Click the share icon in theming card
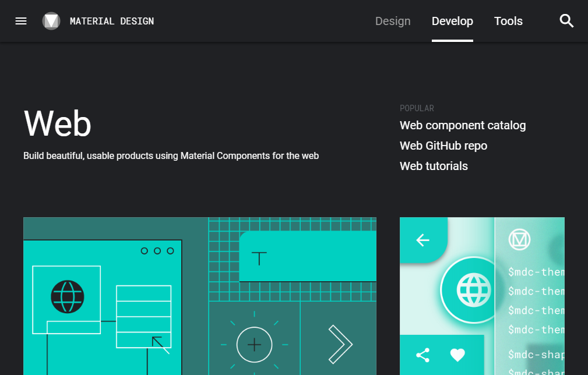This screenshot has height=375, width=588. click(422, 355)
